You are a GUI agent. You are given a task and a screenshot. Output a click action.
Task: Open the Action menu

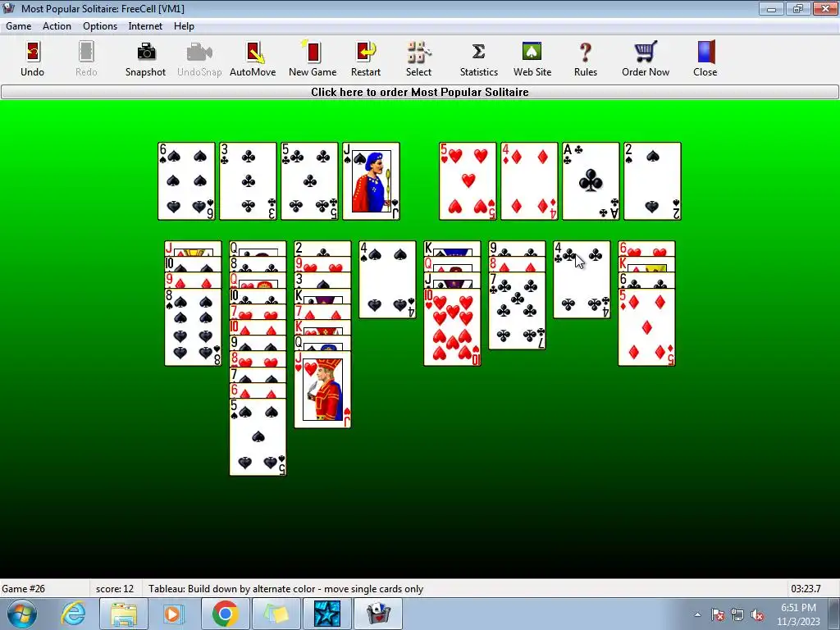57,26
